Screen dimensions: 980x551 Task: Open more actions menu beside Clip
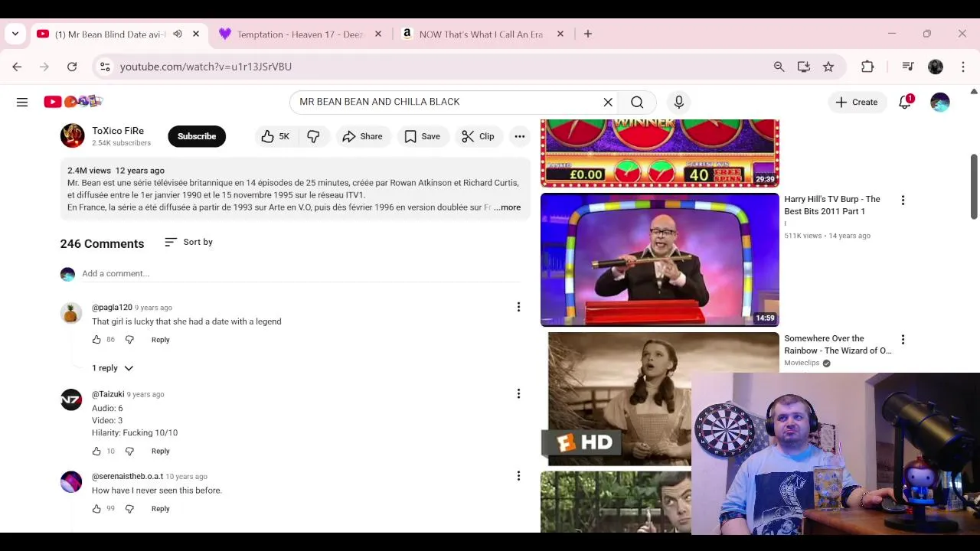[520, 136]
